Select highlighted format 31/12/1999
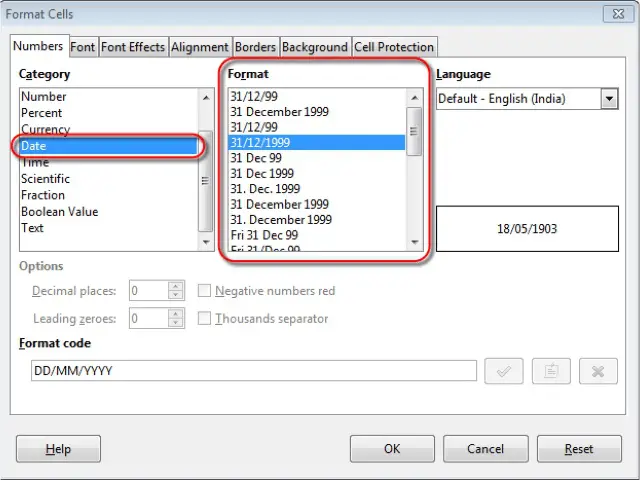This screenshot has width=640, height=480. [x=317, y=142]
